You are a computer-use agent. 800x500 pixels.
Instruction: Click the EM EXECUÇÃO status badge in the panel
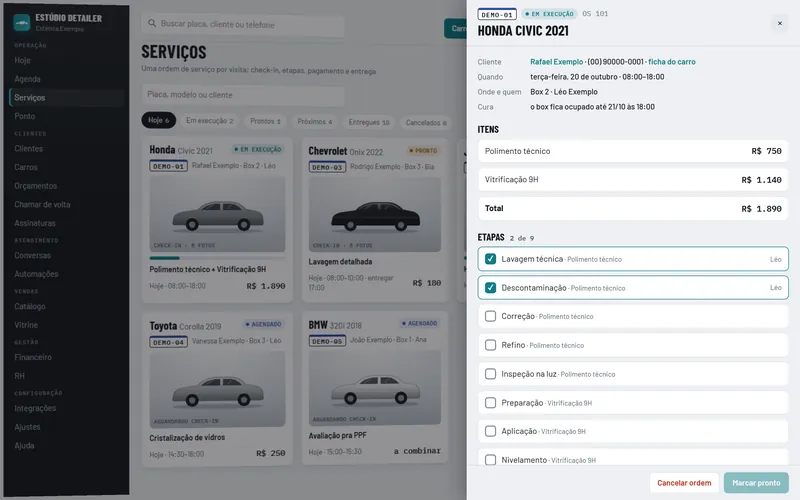pyautogui.click(x=549, y=14)
